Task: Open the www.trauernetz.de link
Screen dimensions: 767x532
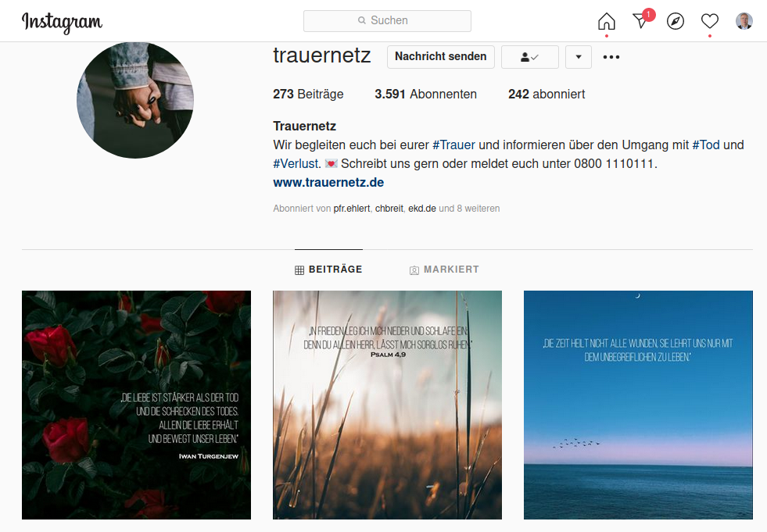Action: [x=328, y=182]
